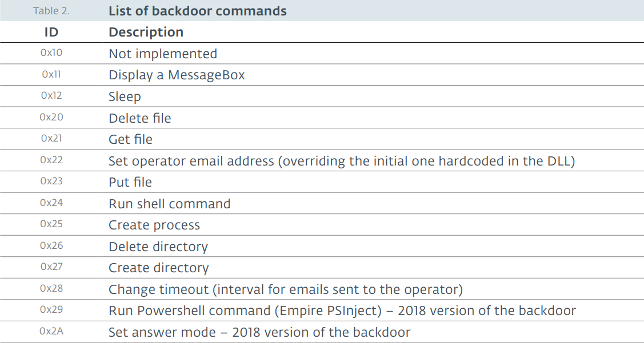Image resolution: width=644 pixels, height=343 pixels.
Task: Click the 0x27 ID cell
Action: pyautogui.click(x=51, y=267)
